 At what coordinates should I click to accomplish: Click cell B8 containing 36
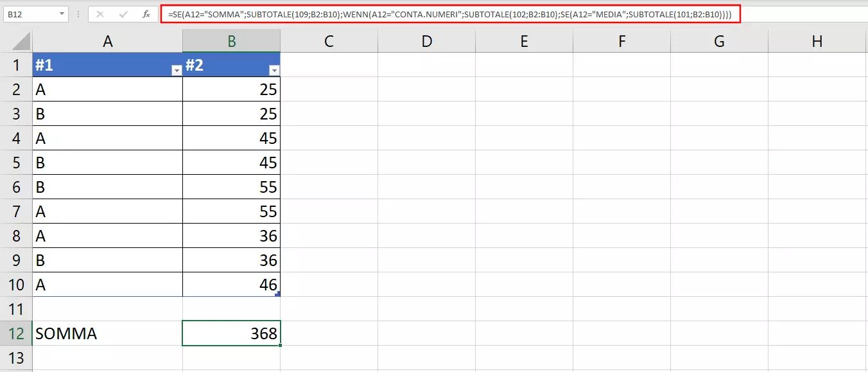coord(232,236)
